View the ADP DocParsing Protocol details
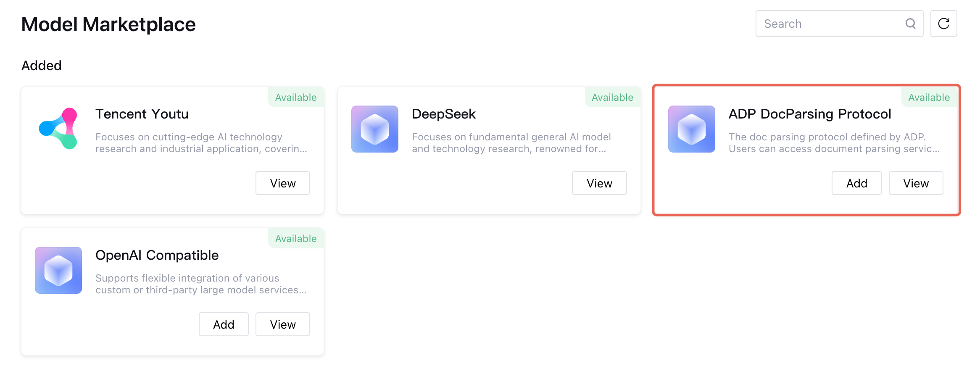This screenshot has height=369, width=980. click(916, 183)
